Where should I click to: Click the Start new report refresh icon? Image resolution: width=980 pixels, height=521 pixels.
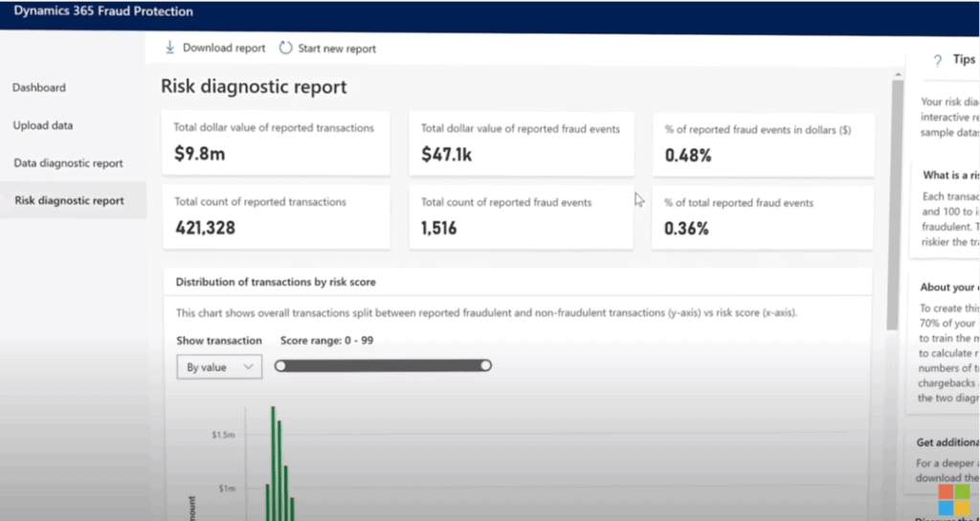click(285, 48)
